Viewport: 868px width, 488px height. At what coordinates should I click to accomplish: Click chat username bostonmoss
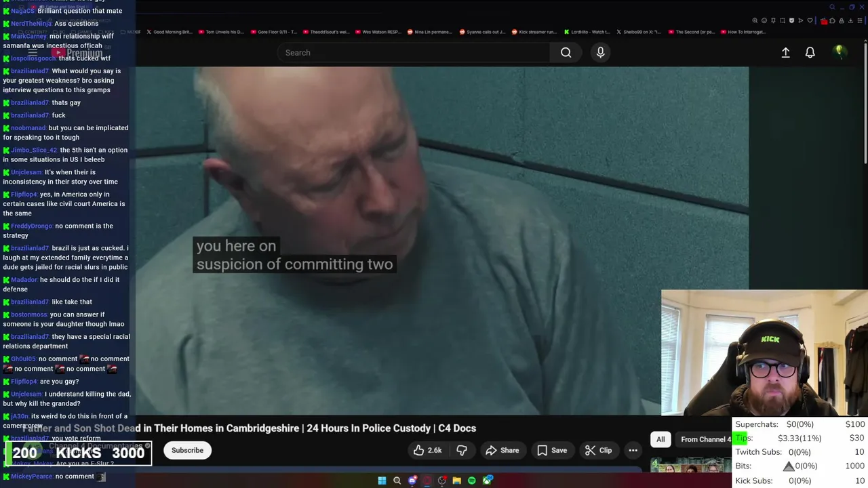29,314
